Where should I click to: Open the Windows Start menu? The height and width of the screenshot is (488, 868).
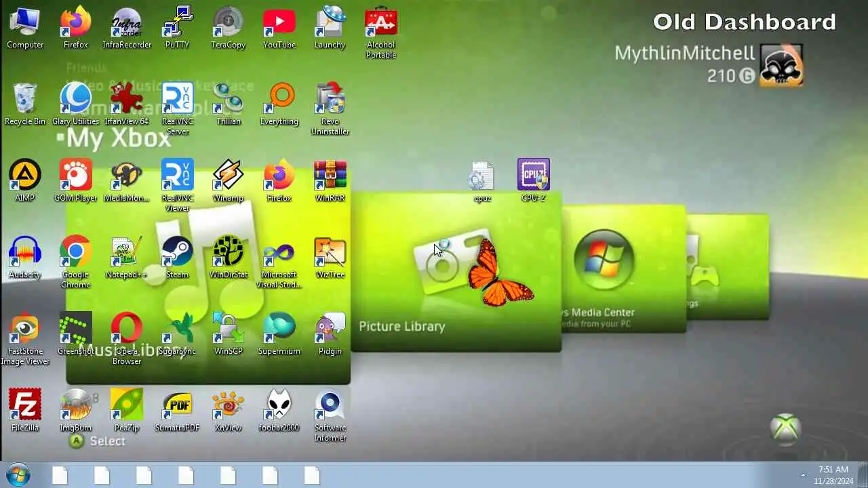(x=18, y=474)
